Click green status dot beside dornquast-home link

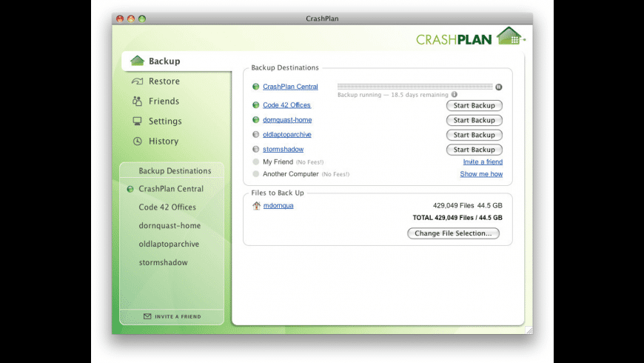click(256, 120)
